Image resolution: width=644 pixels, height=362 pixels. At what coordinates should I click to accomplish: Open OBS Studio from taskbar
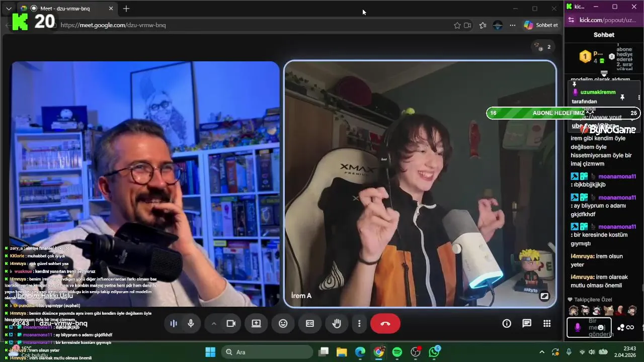(x=416, y=352)
